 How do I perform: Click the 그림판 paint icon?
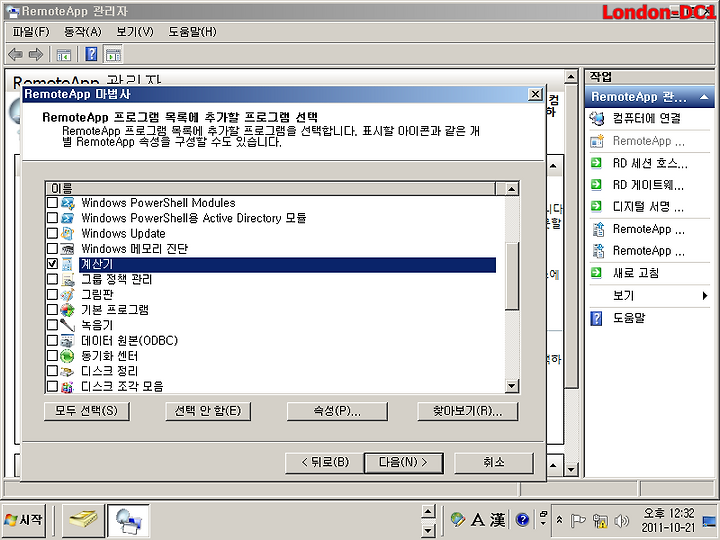click(x=68, y=294)
